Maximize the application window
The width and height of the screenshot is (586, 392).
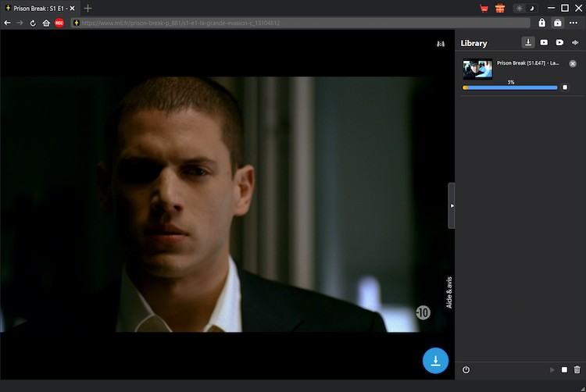point(565,8)
